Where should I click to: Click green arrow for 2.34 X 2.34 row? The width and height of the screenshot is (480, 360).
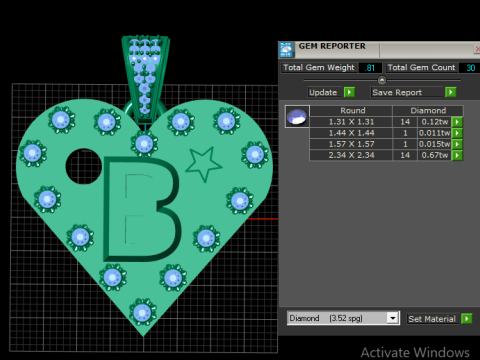(x=457, y=155)
